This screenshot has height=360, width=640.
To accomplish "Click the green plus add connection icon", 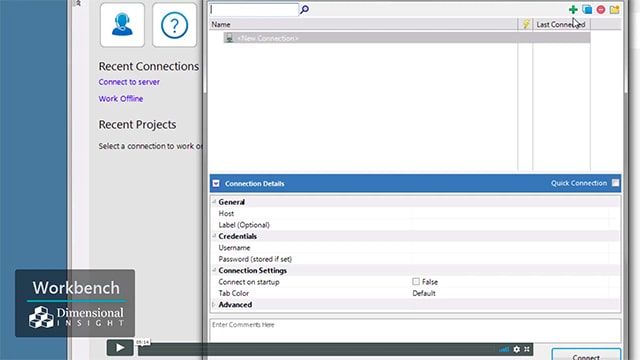I will click(573, 9).
